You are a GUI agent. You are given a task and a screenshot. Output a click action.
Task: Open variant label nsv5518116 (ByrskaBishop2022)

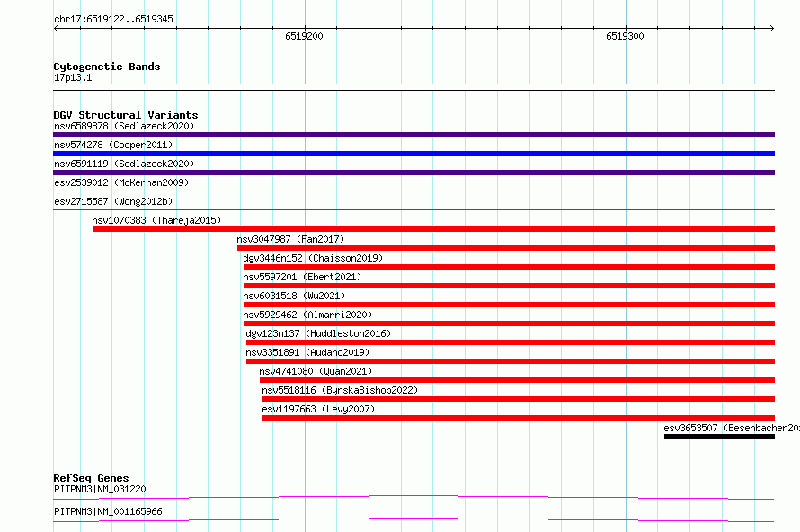point(340,390)
